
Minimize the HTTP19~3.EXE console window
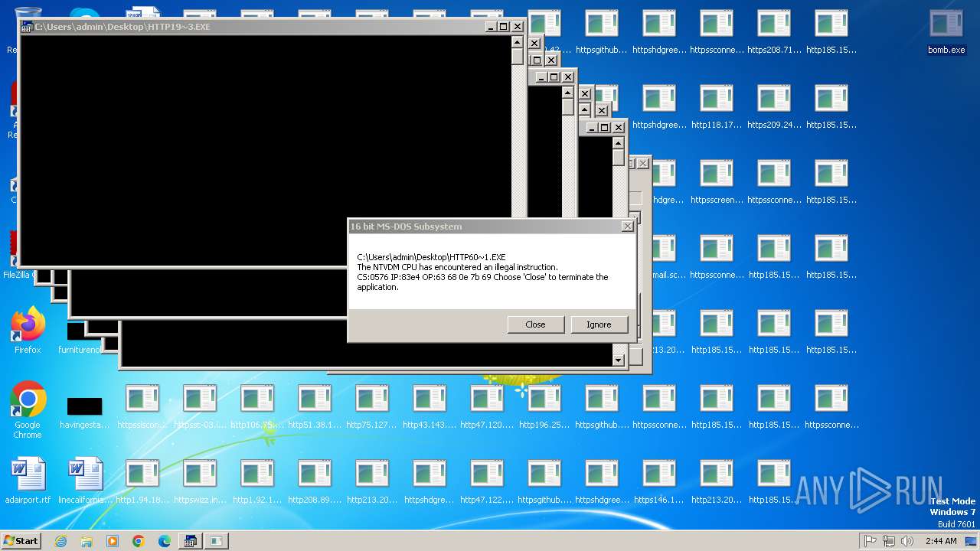(491, 27)
